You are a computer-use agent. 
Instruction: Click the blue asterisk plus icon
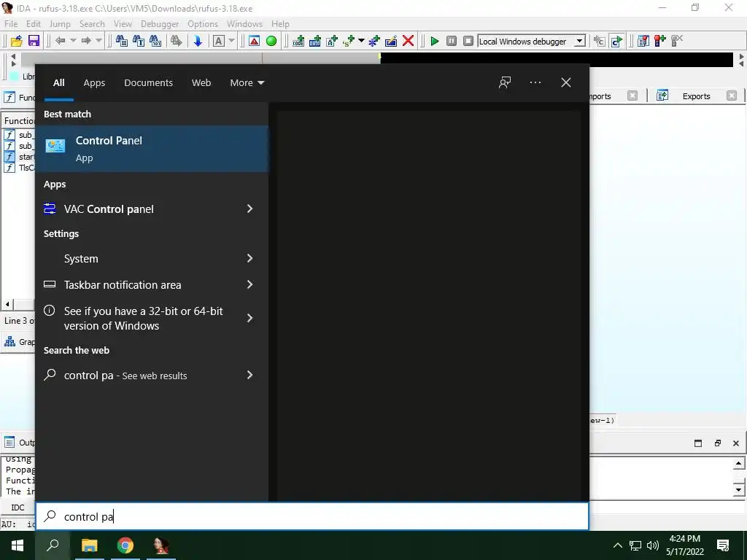(x=374, y=41)
